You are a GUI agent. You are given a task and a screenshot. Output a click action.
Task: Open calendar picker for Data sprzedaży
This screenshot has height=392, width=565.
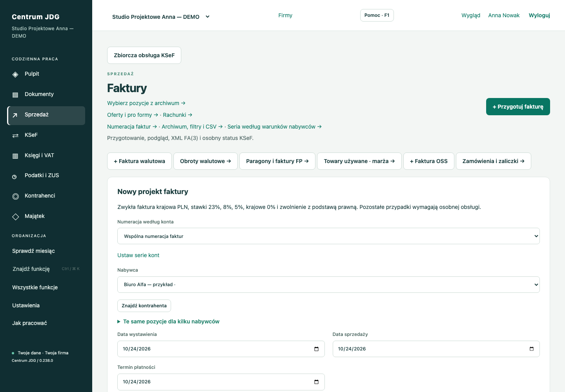[x=532, y=349]
